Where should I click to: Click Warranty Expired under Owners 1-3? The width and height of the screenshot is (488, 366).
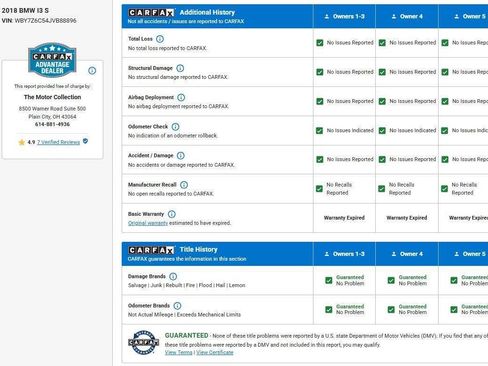pyautogui.click(x=344, y=218)
